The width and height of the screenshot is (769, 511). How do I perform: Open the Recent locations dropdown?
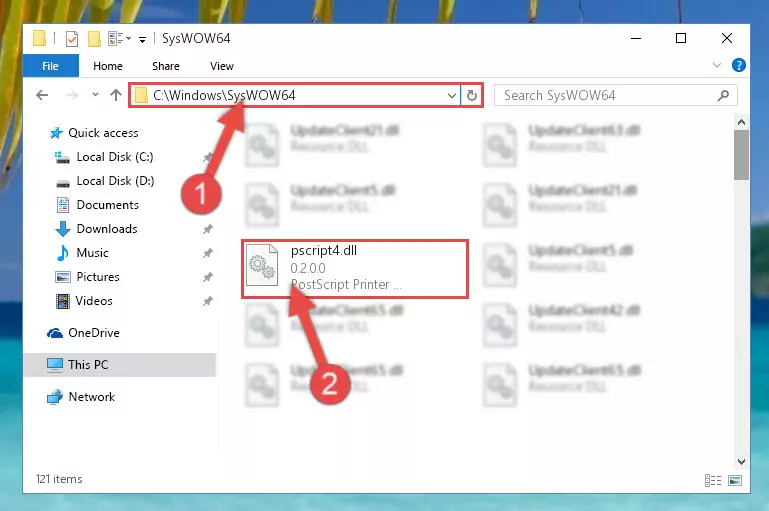pos(95,95)
